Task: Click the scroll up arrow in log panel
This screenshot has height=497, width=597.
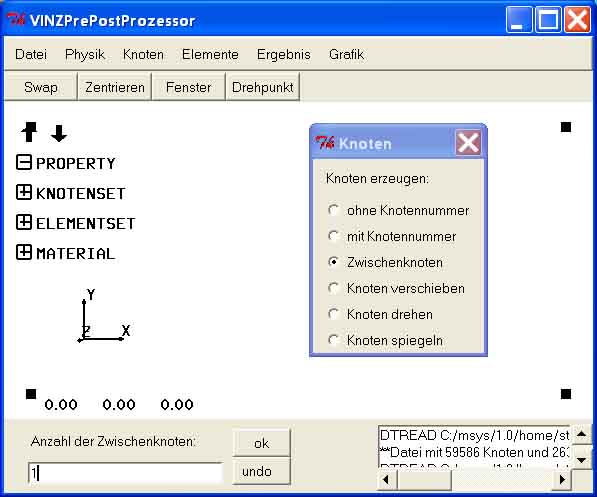Action: [581, 434]
